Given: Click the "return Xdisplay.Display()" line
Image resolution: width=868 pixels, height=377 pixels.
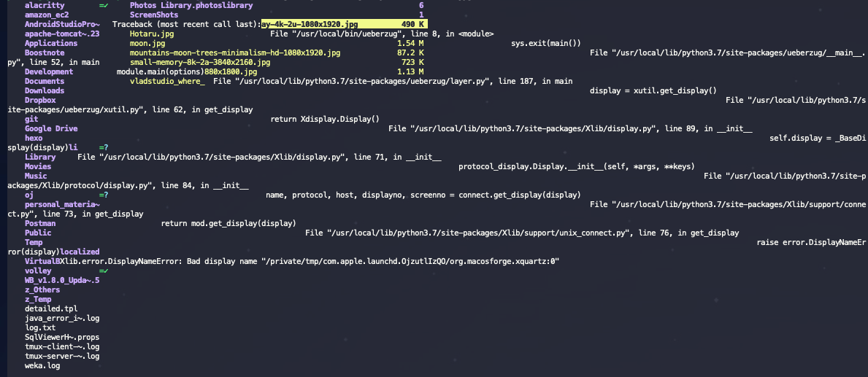Looking at the screenshot, I should click(325, 120).
